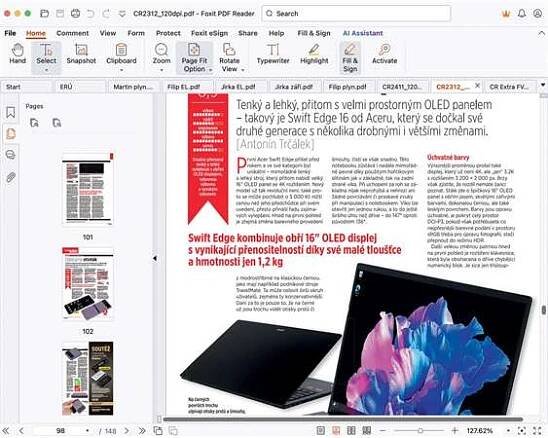Click the Activate key icon

(384, 50)
